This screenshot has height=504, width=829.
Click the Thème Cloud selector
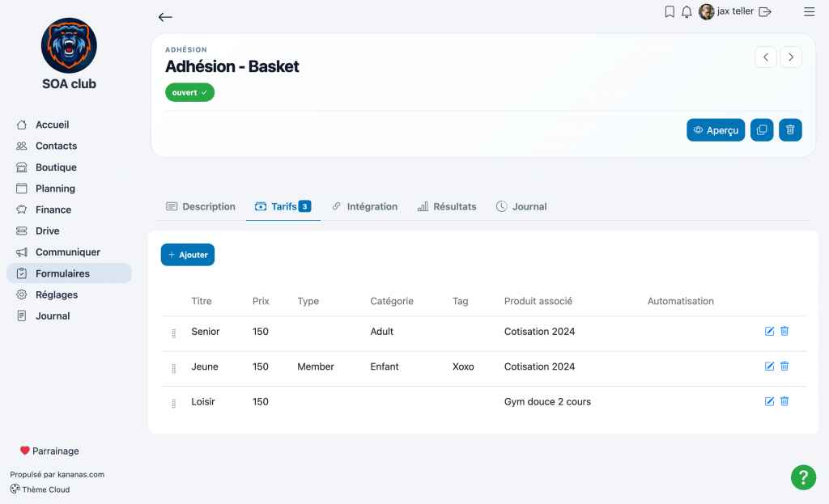coord(40,489)
